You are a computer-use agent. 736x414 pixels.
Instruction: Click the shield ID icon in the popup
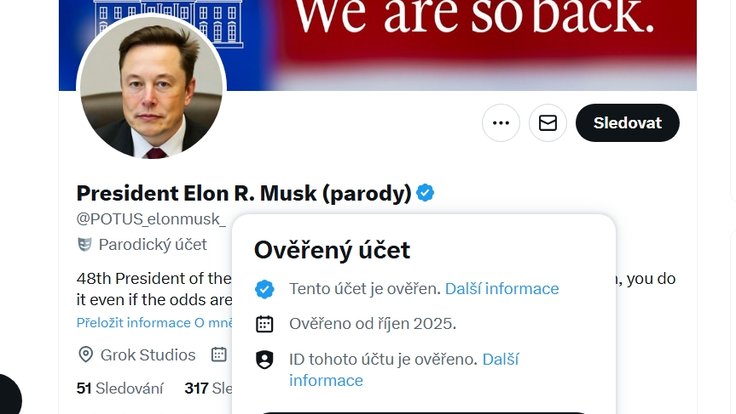(x=265, y=359)
